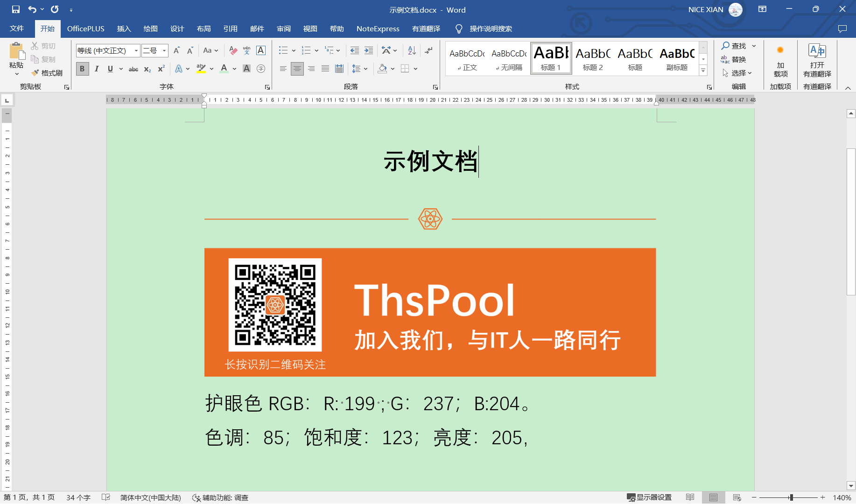Open Add-ins (加载项) button
The image size is (856, 504).
click(x=780, y=61)
